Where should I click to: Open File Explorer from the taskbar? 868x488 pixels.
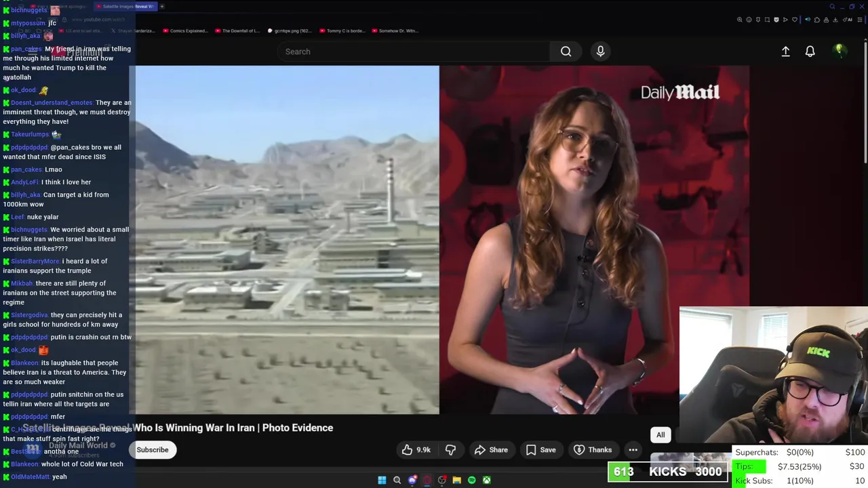coord(457,480)
